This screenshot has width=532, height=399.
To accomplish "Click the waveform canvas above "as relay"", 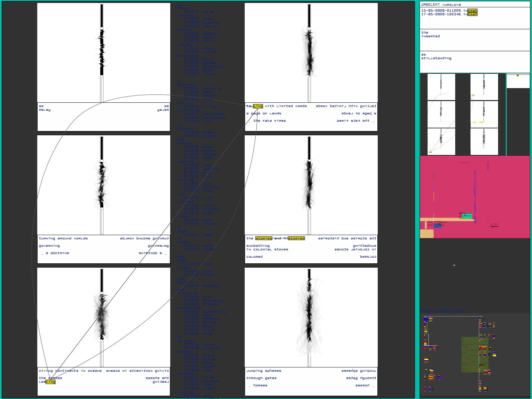I will [103, 53].
